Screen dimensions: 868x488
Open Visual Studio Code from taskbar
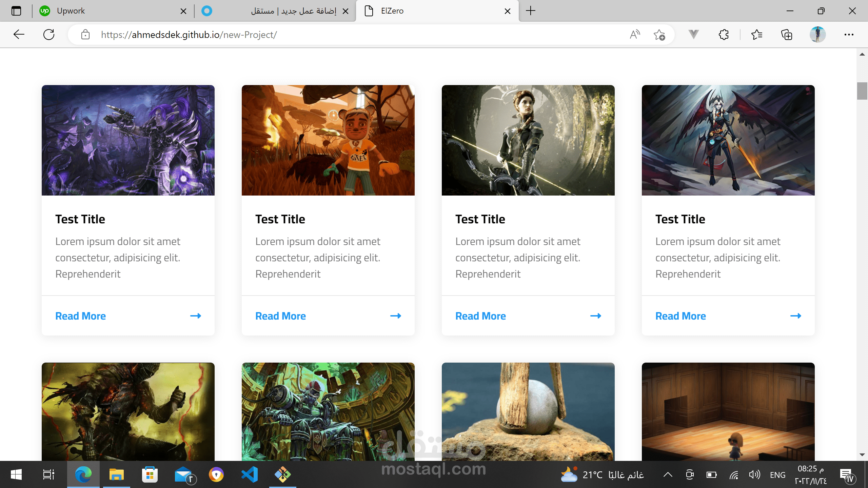[250, 474]
